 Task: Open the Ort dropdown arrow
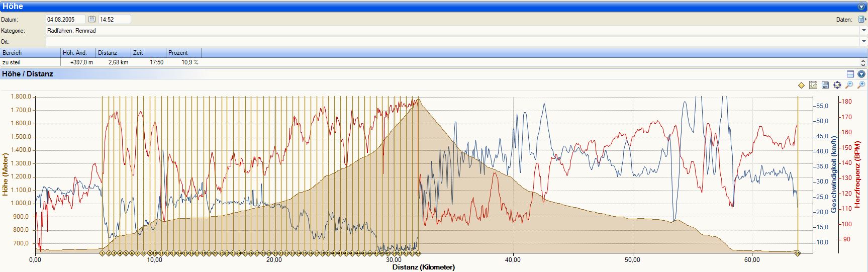point(863,42)
